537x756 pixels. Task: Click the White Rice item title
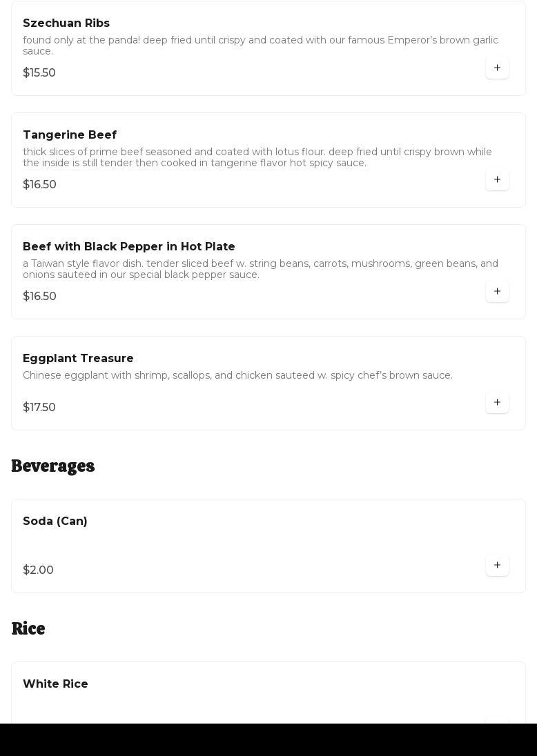pyautogui.click(x=55, y=684)
